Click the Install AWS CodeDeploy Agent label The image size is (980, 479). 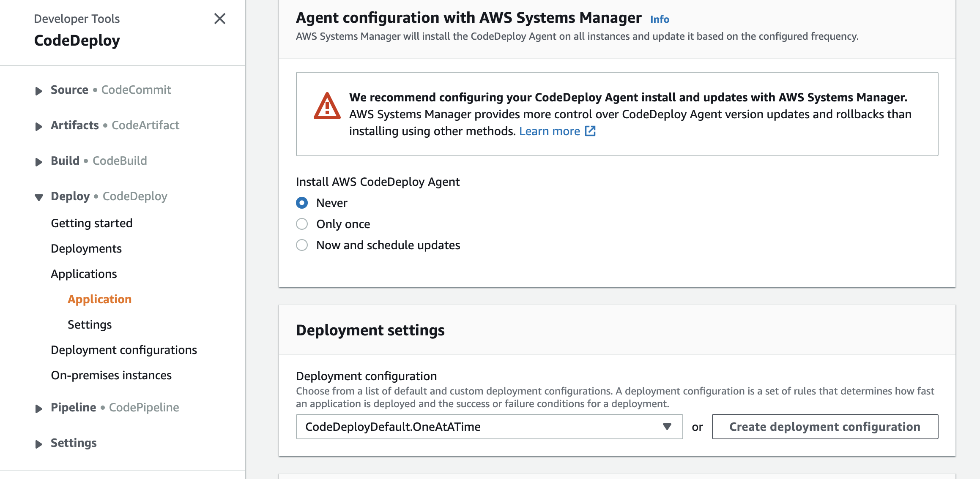378,182
